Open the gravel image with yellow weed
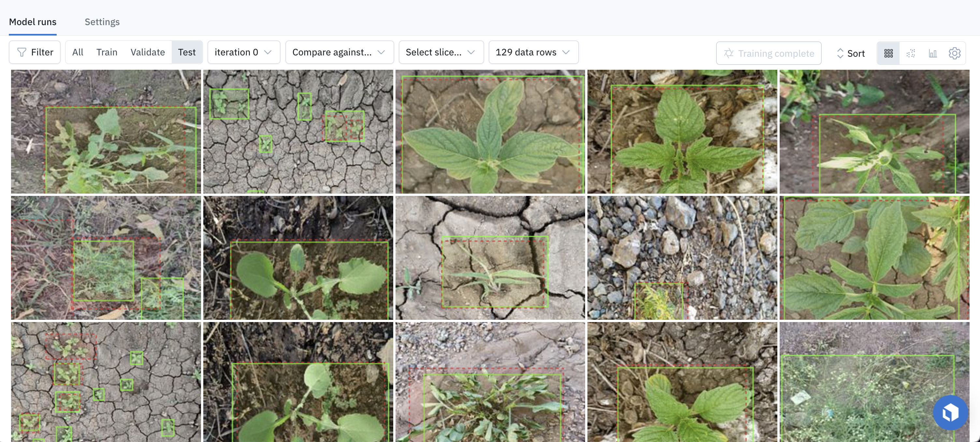Image resolution: width=980 pixels, height=442 pixels. tap(682, 258)
